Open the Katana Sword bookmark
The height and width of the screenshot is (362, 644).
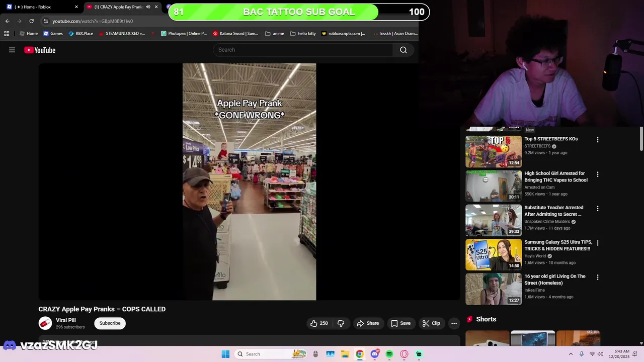[x=235, y=34]
